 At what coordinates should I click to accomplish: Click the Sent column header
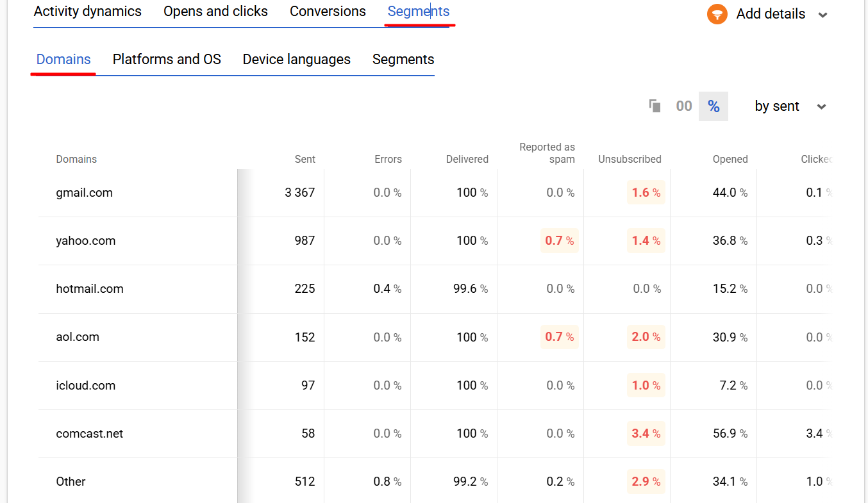pyautogui.click(x=305, y=159)
